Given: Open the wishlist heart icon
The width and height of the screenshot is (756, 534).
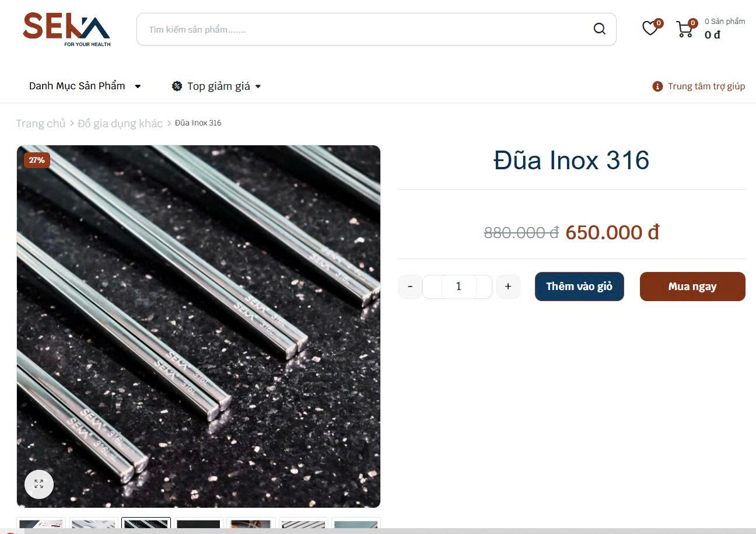Looking at the screenshot, I should (650, 28).
